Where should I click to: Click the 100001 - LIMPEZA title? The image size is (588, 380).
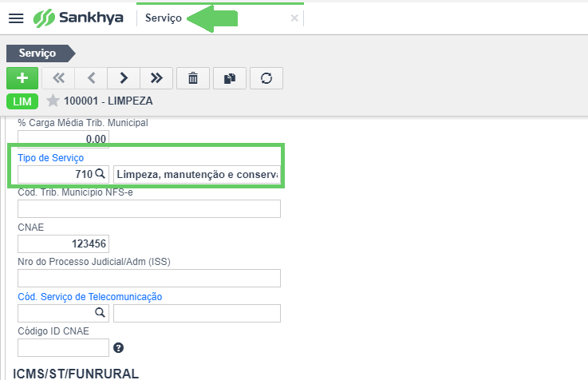[108, 101]
